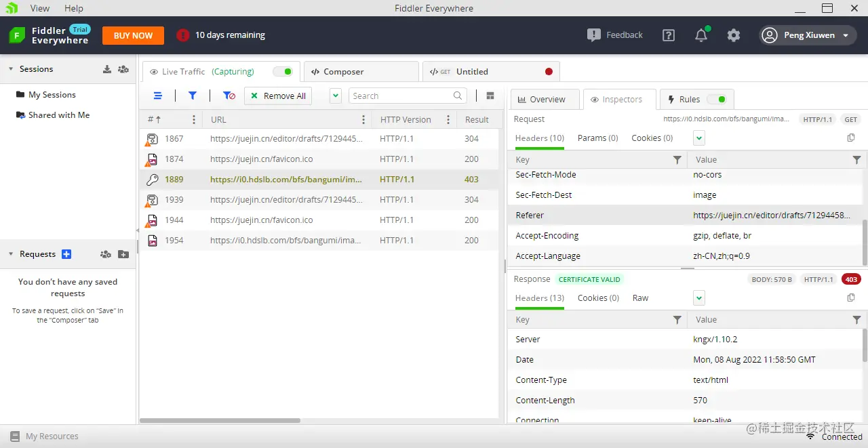The height and width of the screenshot is (448, 868).
Task: Switch to the Untitled GET tab
Action: pyautogui.click(x=491, y=72)
